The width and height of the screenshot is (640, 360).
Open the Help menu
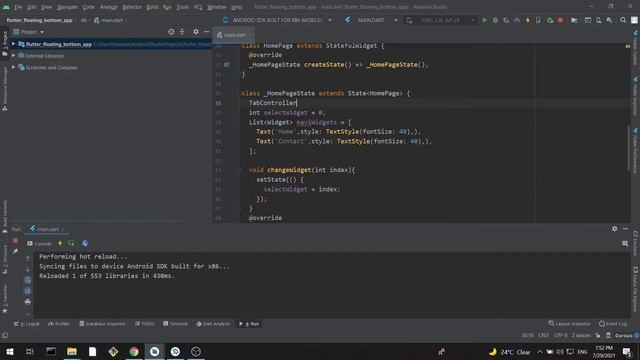[236, 7]
